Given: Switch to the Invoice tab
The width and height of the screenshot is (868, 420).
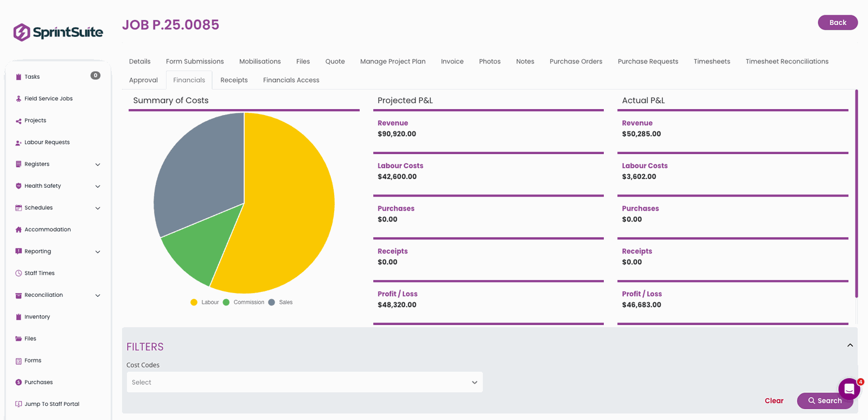Looking at the screenshot, I should tap(452, 61).
